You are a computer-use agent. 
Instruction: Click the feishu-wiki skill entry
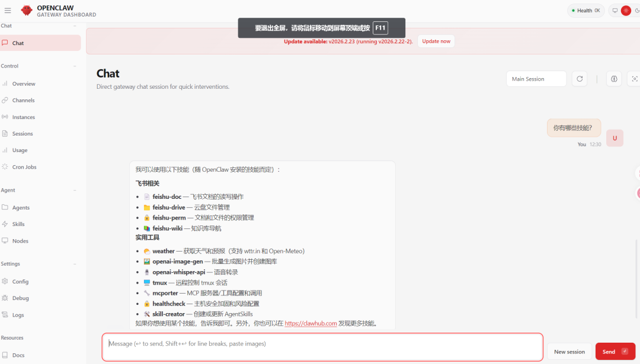tap(183, 228)
